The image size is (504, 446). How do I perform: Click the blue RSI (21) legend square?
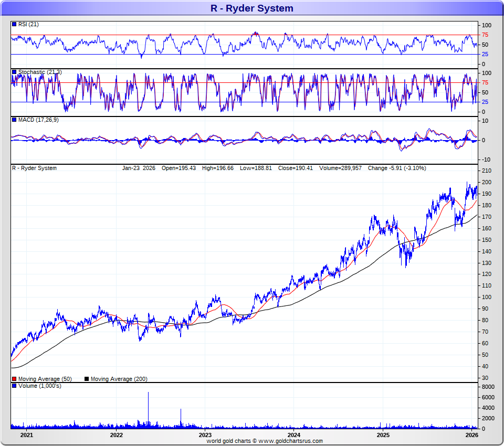point(14,24)
